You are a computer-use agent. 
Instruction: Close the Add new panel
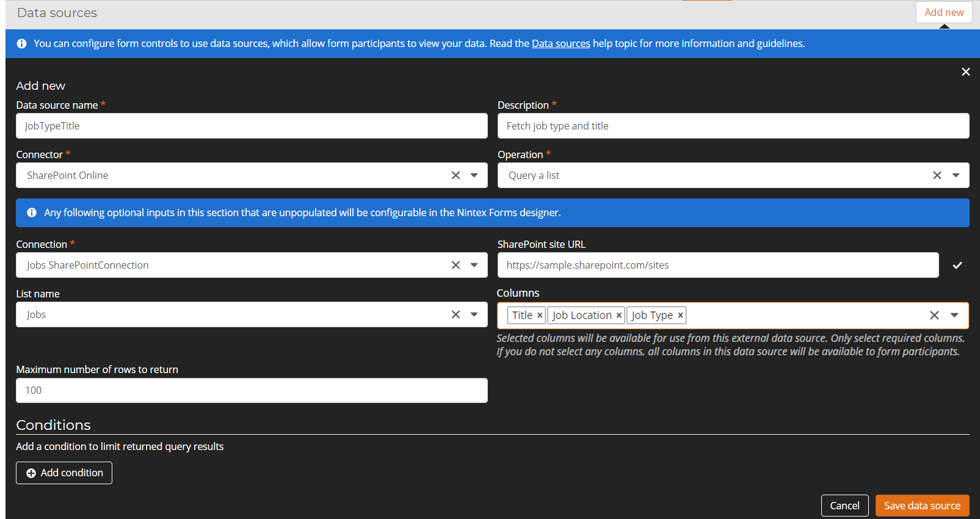[965, 72]
